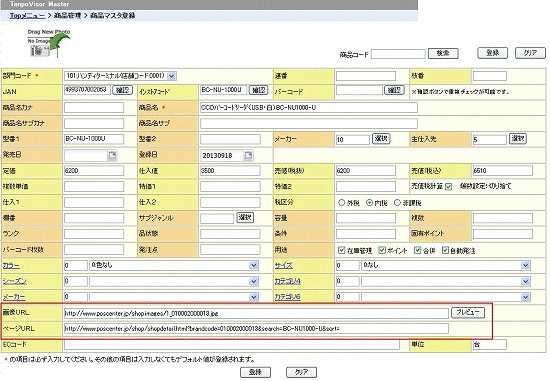Toggle the 在庫管理 checkbox
The width and height of the screenshot is (550, 381).
[x=341, y=250]
